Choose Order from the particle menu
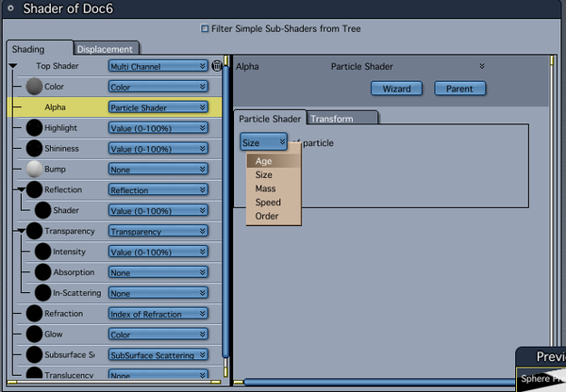The width and height of the screenshot is (566, 392). pos(274,216)
